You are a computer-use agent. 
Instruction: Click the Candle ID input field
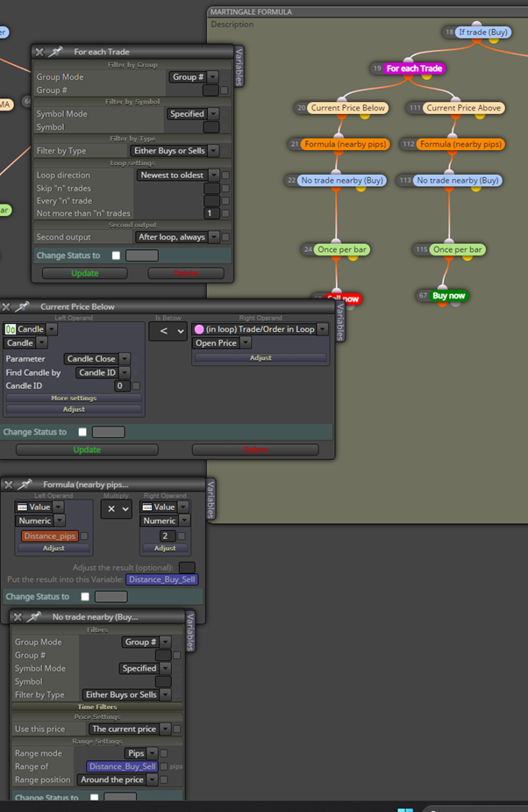[122, 385]
